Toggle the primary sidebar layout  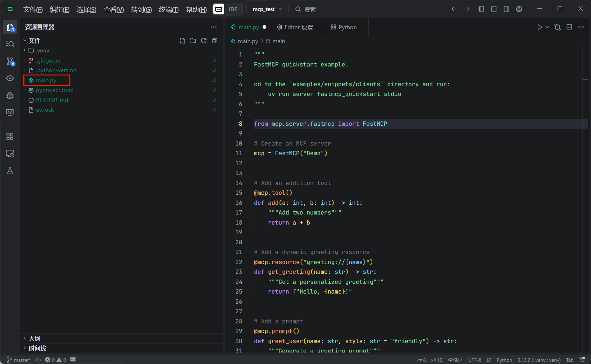point(481,9)
